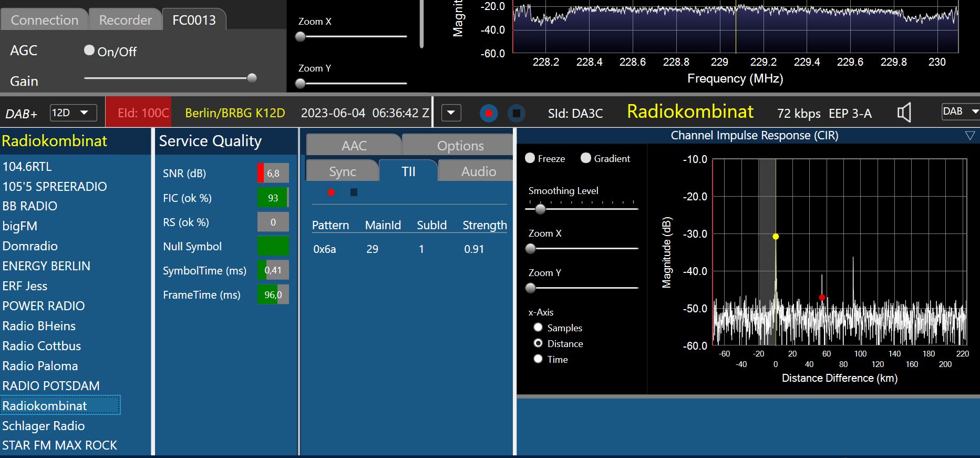The height and width of the screenshot is (458, 980).
Task: Click the stop recording button in top bar
Action: pos(517,113)
